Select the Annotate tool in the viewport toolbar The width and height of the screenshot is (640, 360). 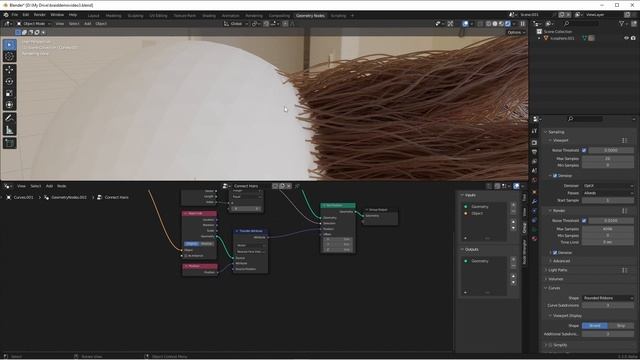(9, 118)
